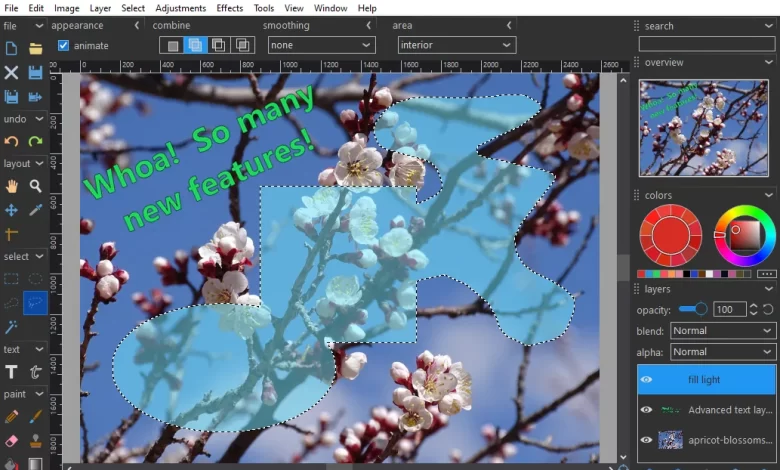Viewport: 780px width, 470px height.
Task: Redo the action with the green arrow
Action: point(35,141)
